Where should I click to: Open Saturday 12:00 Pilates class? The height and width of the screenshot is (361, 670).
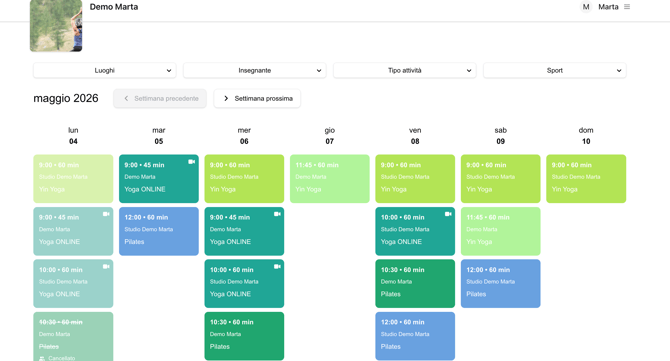point(500,284)
